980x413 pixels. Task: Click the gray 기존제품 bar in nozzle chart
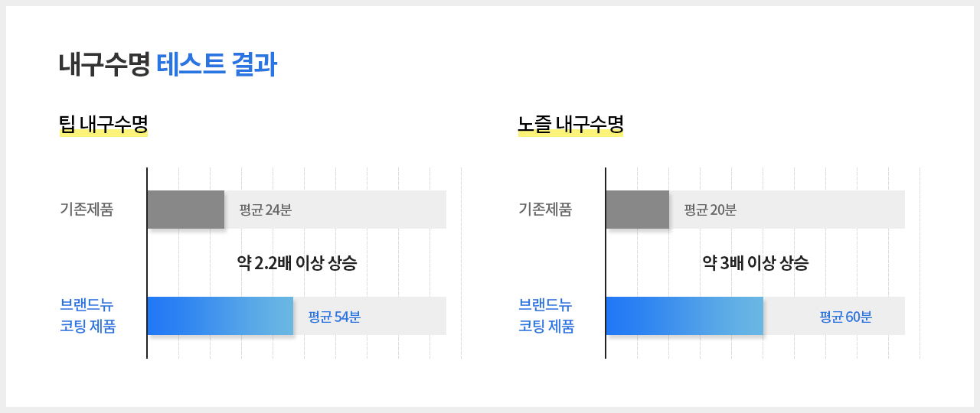pos(638,210)
